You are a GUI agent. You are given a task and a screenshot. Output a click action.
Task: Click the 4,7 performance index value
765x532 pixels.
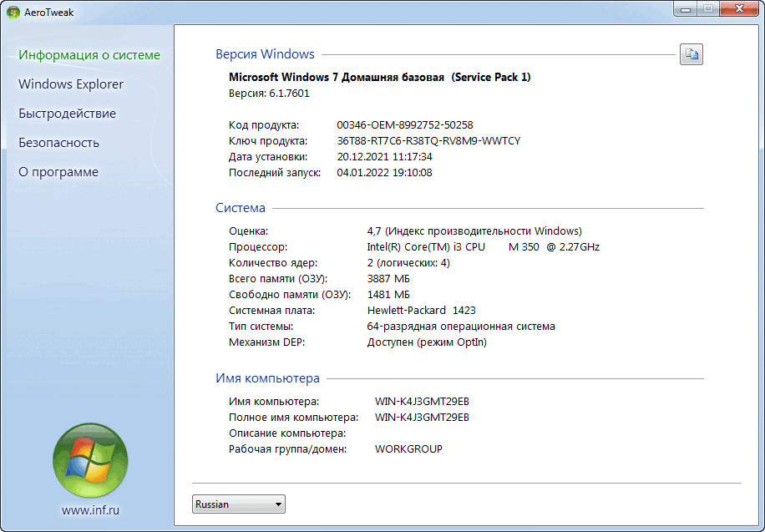(x=474, y=231)
